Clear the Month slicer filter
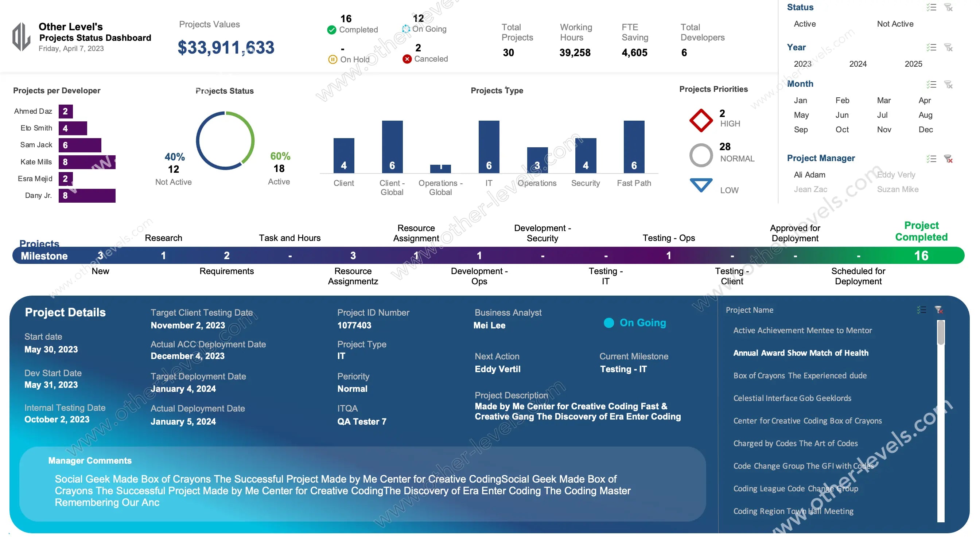Viewport: 980px width, 538px height. pyautogui.click(x=948, y=84)
